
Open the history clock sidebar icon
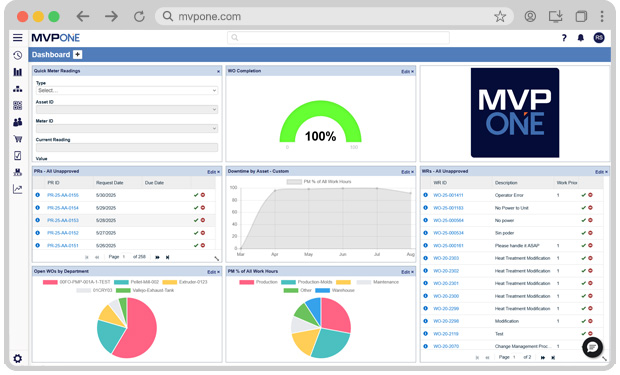click(x=17, y=55)
